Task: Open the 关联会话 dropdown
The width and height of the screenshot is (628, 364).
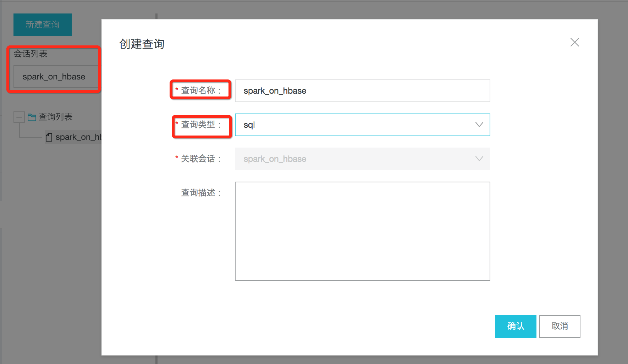Action: pos(362,159)
